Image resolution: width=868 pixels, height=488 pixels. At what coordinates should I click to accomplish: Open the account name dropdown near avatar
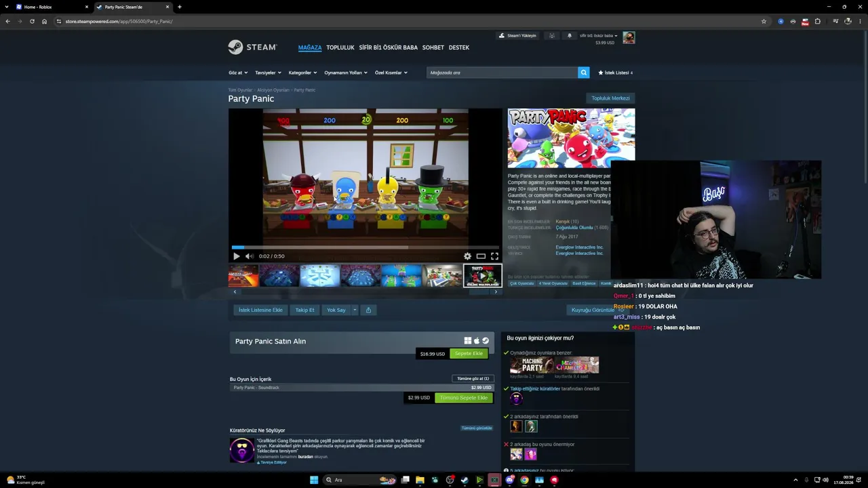(598, 35)
